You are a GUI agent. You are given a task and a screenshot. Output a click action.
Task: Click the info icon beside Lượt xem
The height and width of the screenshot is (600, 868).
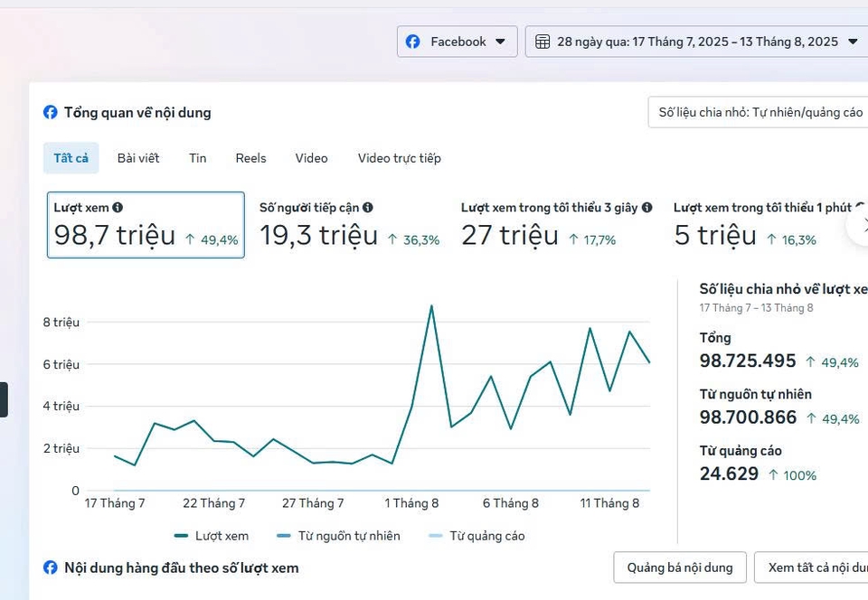tap(118, 208)
